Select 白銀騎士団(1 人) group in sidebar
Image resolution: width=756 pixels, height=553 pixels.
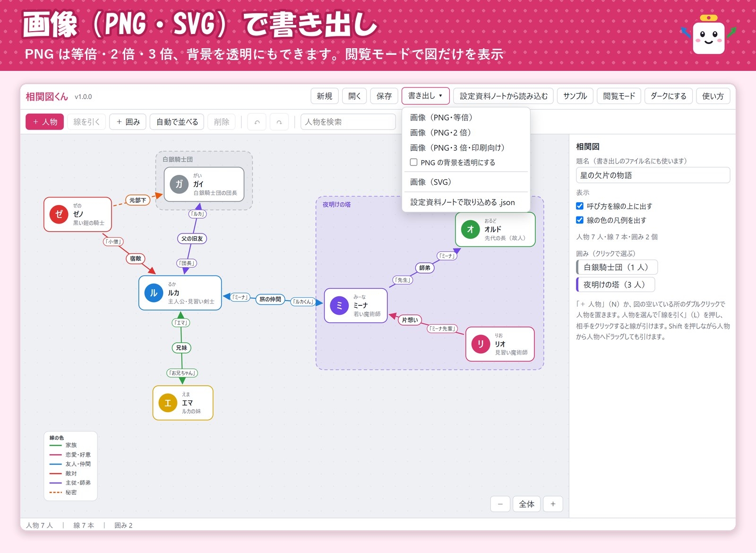pyautogui.click(x=617, y=267)
